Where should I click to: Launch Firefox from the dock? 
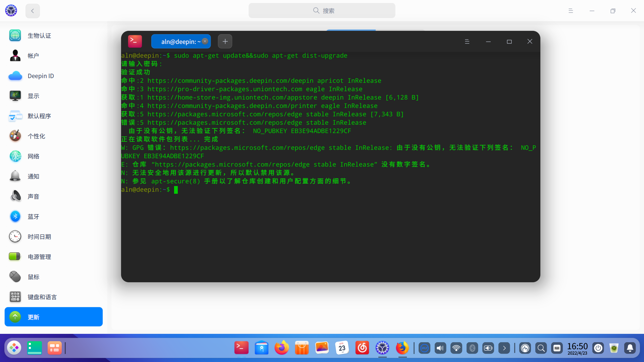click(x=402, y=348)
